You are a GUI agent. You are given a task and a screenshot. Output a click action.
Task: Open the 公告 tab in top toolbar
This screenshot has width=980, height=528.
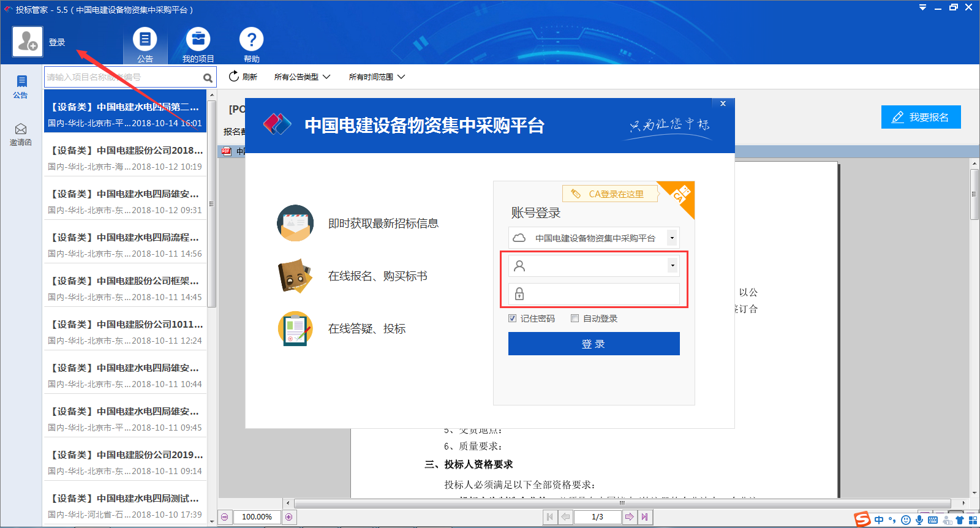click(145, 45)
